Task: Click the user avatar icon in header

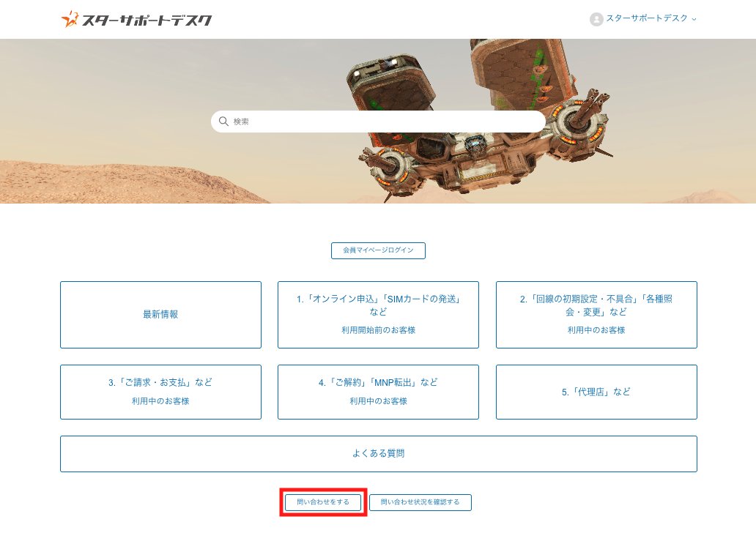Action: (596, 19)
